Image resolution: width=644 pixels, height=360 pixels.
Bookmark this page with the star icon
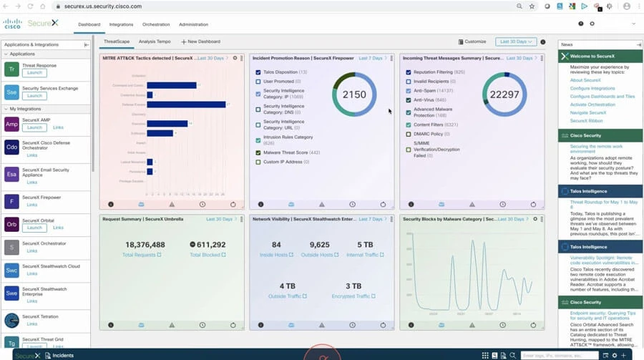[x=532, y=6]
